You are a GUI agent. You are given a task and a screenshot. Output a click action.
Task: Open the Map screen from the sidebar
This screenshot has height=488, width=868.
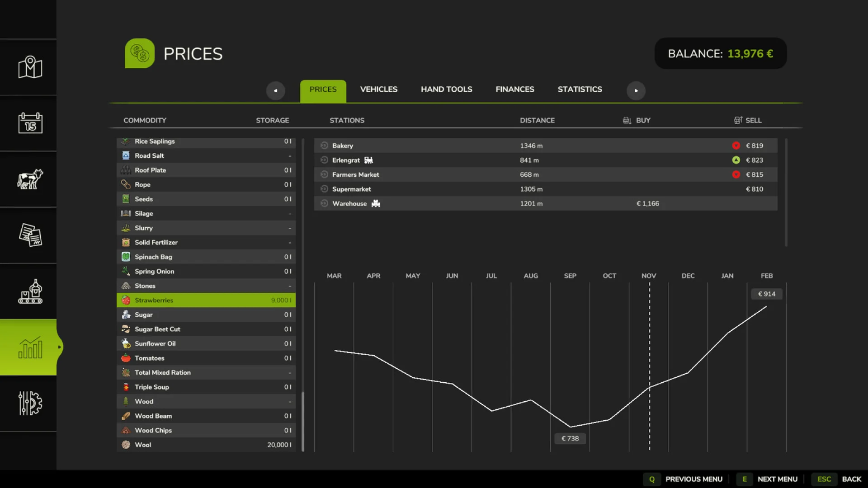[x=28, y=67]
